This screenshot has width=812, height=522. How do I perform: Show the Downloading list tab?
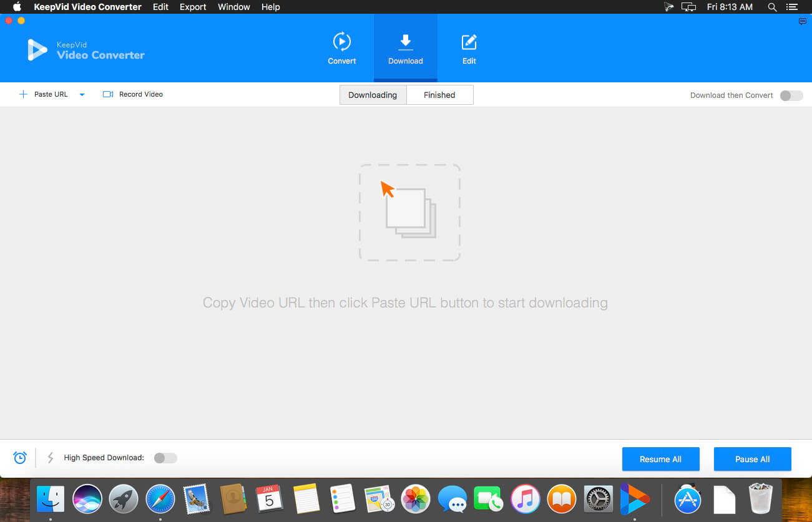pos(373,95)
